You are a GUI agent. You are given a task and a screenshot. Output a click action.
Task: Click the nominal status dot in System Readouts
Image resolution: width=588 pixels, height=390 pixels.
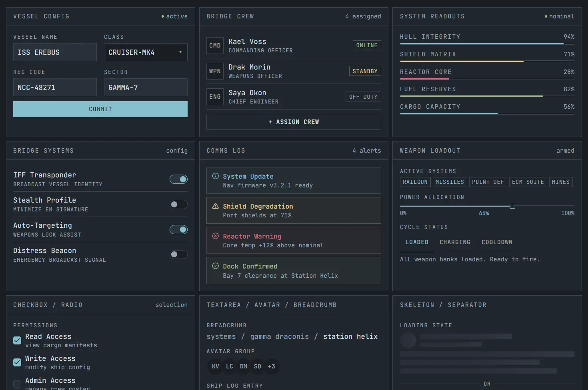(x=546, y=16)
